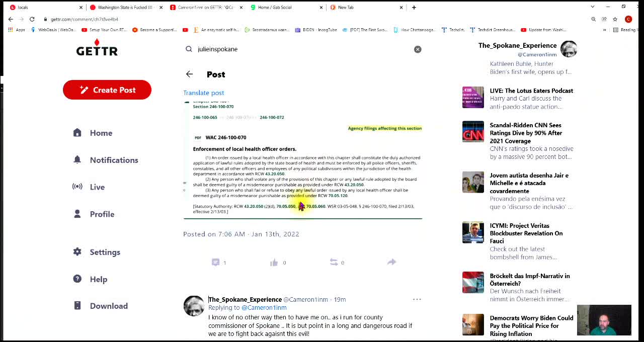Click the comment reply icon
The width and height of the screenshot is (644, 342).
[x=215, y=262]
